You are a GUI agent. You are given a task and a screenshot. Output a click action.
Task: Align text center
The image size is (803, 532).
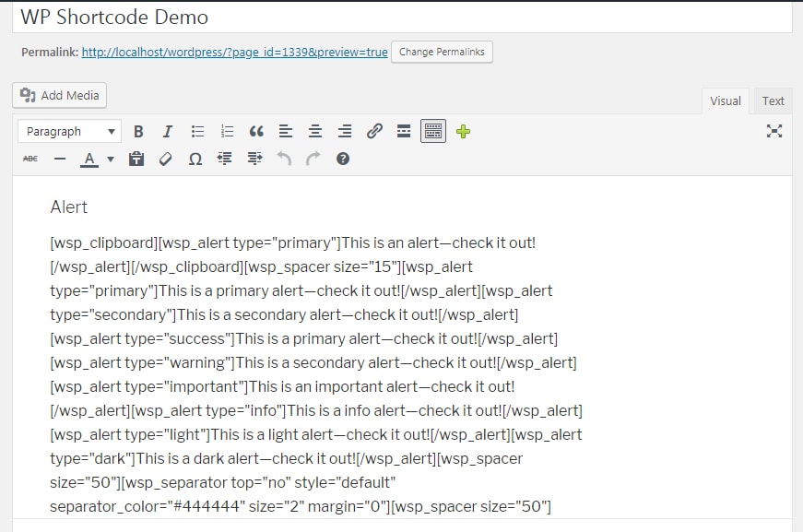point(315,132)
